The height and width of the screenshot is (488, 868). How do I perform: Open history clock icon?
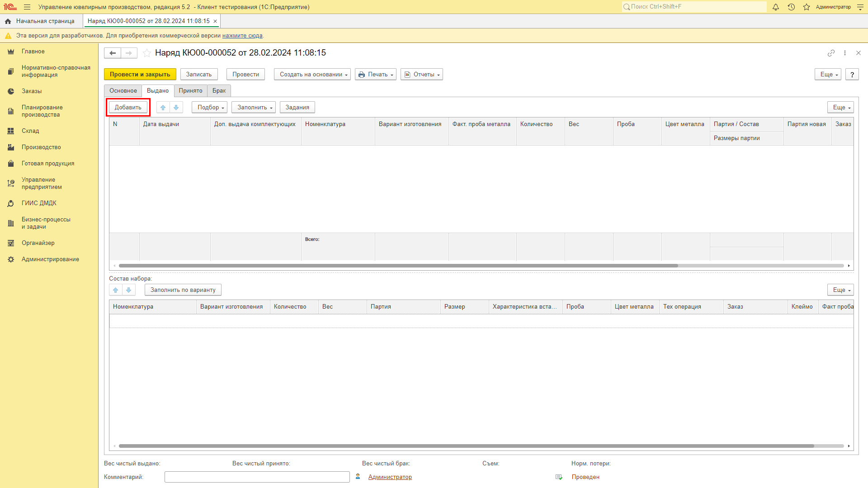coord(791,7)
